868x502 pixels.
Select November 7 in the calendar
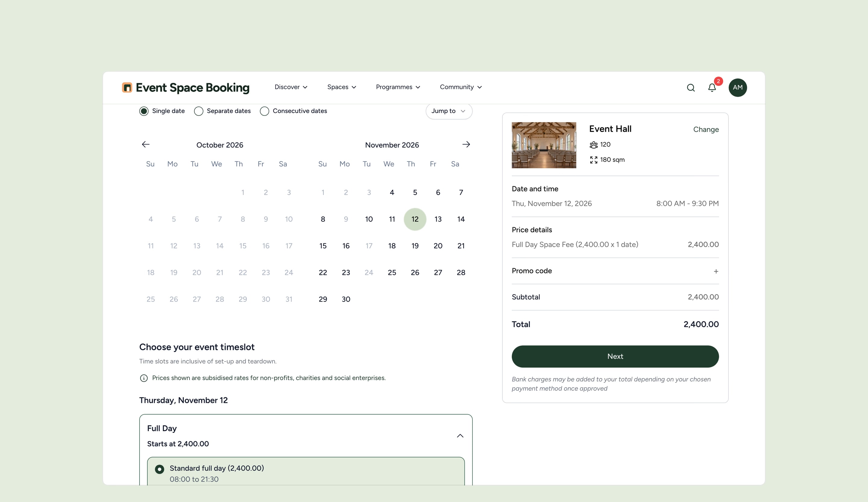pos(461,193)
